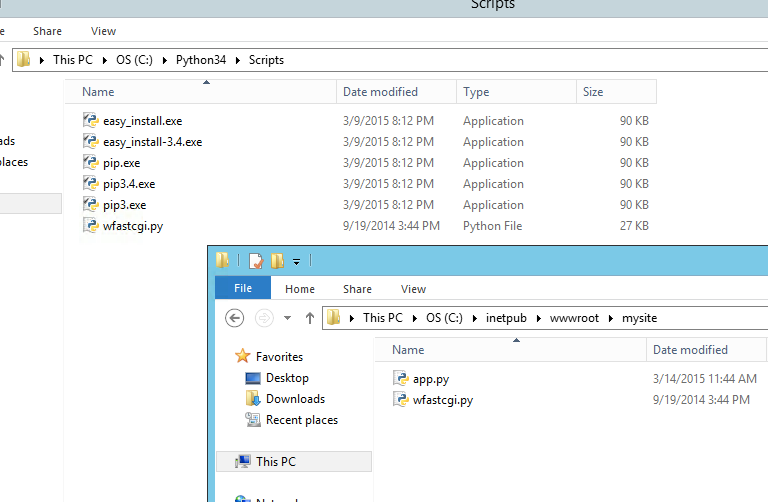Viewport: 768px width, 502px height.
Task: Expand arrow after This PC in mysite path
Action: tap(414, 318)
